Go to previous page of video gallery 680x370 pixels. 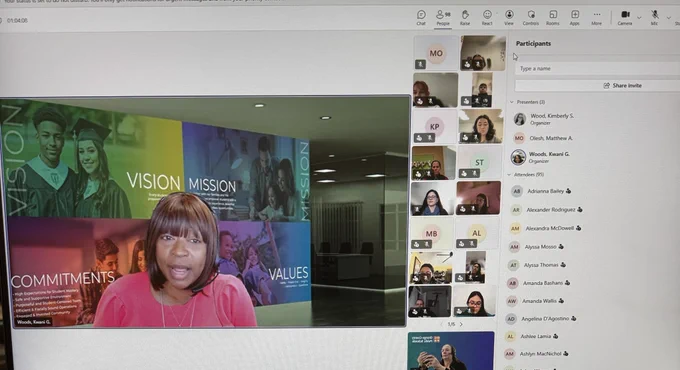pos(442,324)
